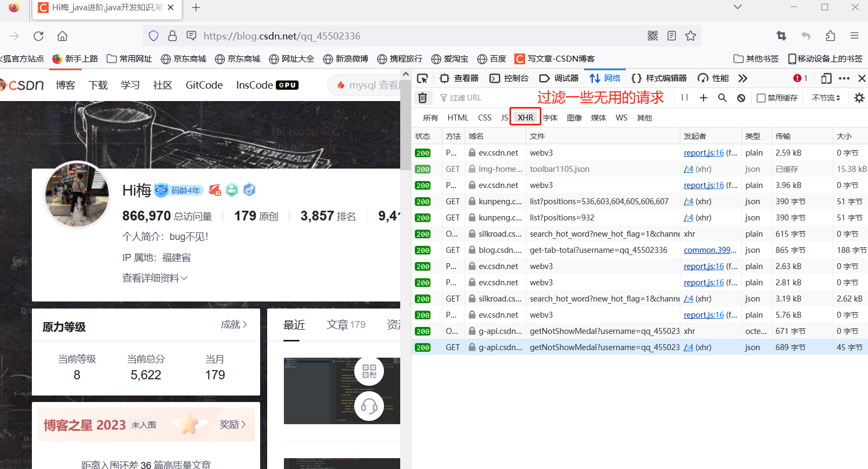Image resolution: width=868 pixels, height=469 pixels.
Task: Filter requests by 图像 images
Action: click(x=574, y=117)
